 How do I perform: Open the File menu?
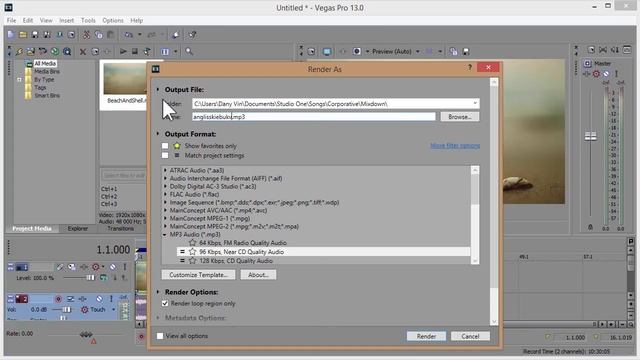11,20
